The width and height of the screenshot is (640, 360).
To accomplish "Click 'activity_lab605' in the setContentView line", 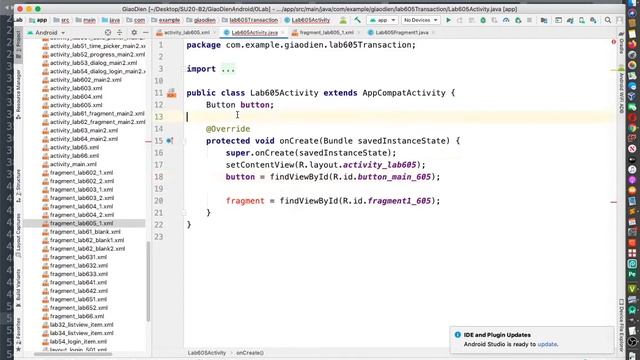I will tap(380, 165).
